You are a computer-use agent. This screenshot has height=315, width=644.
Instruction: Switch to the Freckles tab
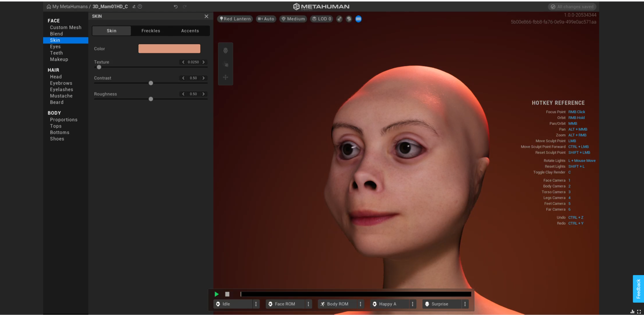[151, 31]
